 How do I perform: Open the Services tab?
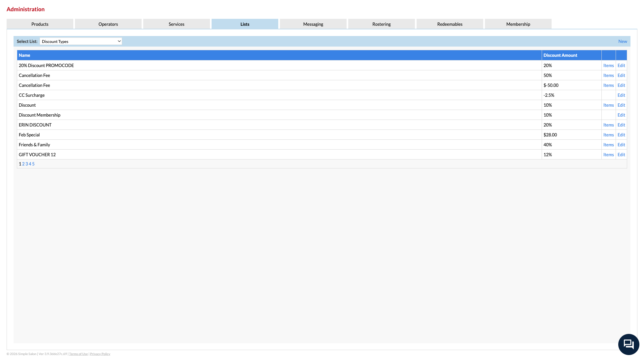click(176, 24)
